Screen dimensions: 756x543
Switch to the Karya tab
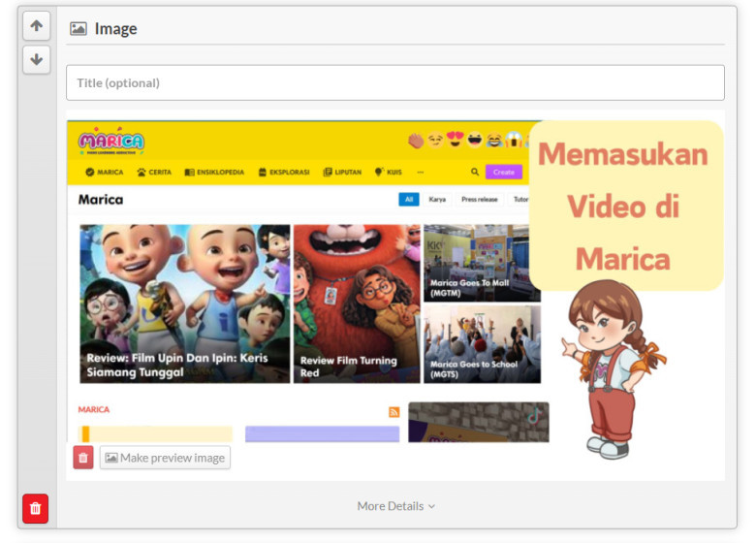[437, 200]
